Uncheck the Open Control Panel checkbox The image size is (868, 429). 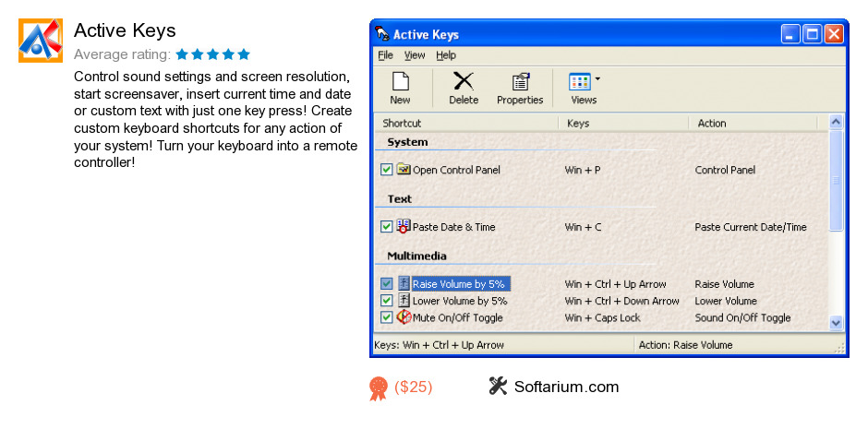point(386,170)
